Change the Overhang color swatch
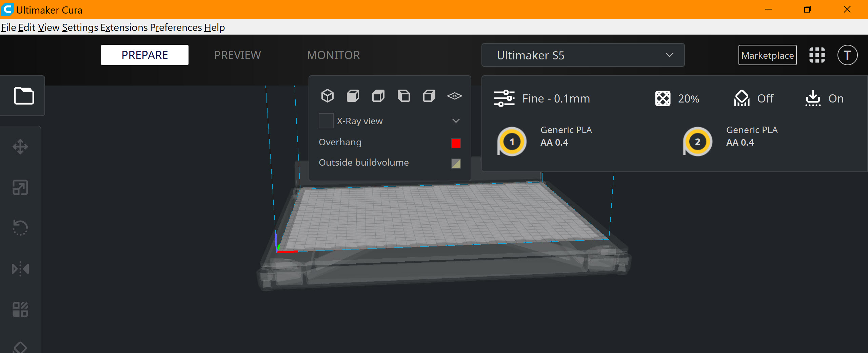Viewport: 868px width, 353px height. coord(456,143)
